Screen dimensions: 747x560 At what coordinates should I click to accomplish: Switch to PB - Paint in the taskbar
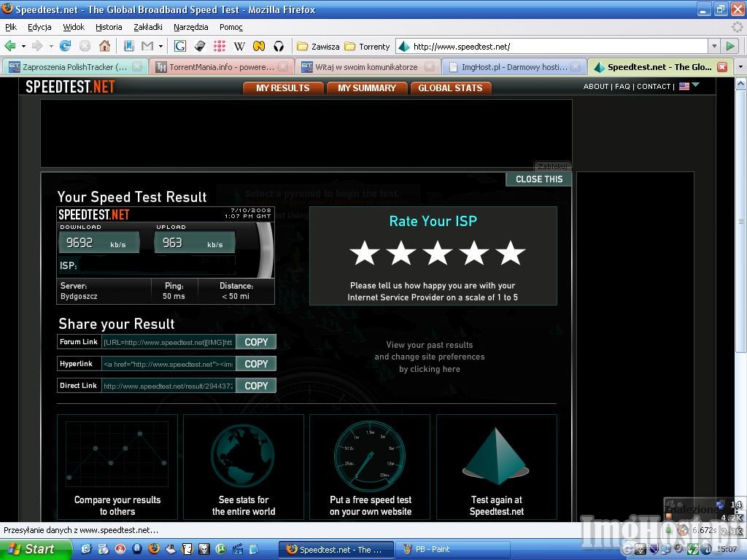coord(452,549)
